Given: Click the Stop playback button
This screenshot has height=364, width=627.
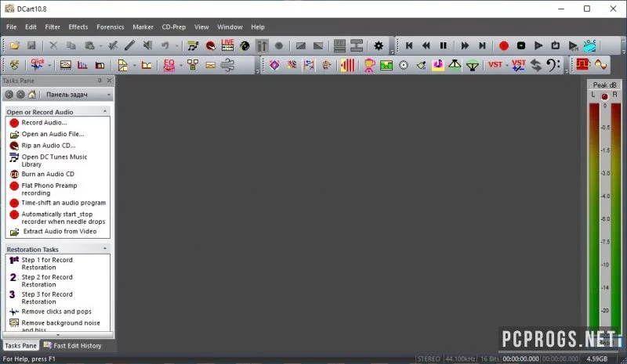Looking at the screenshot, I should tap(521, 46).
